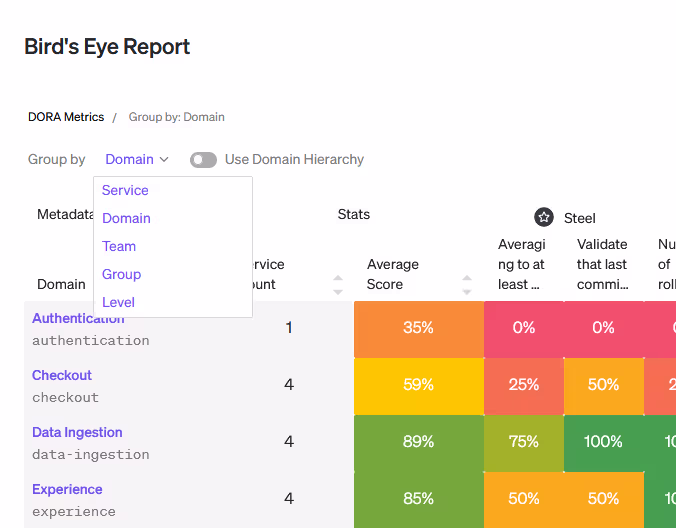The width and height of the screenshot is (676, 528).
Task: Select Group option in the dropdown list
Action: click(x=121, y=274)
